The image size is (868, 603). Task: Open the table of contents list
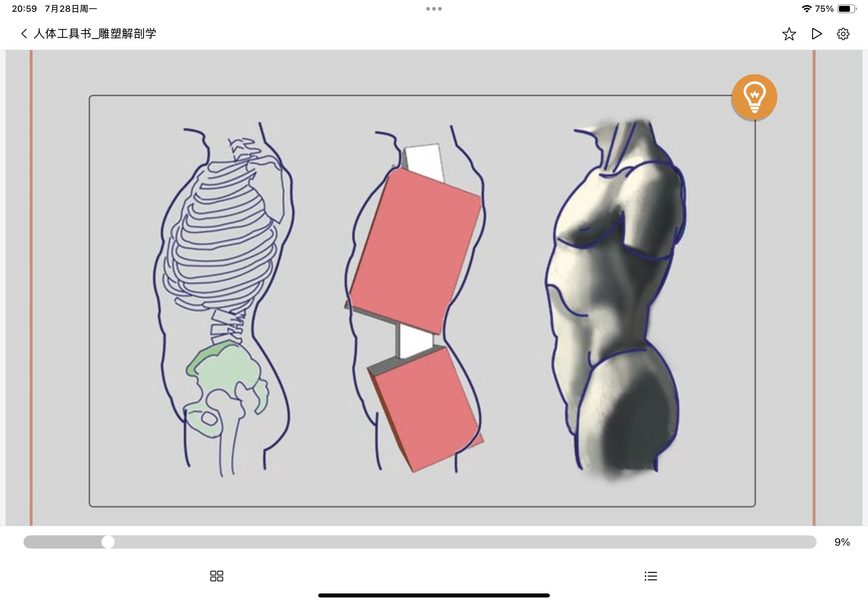coord(650,576)
